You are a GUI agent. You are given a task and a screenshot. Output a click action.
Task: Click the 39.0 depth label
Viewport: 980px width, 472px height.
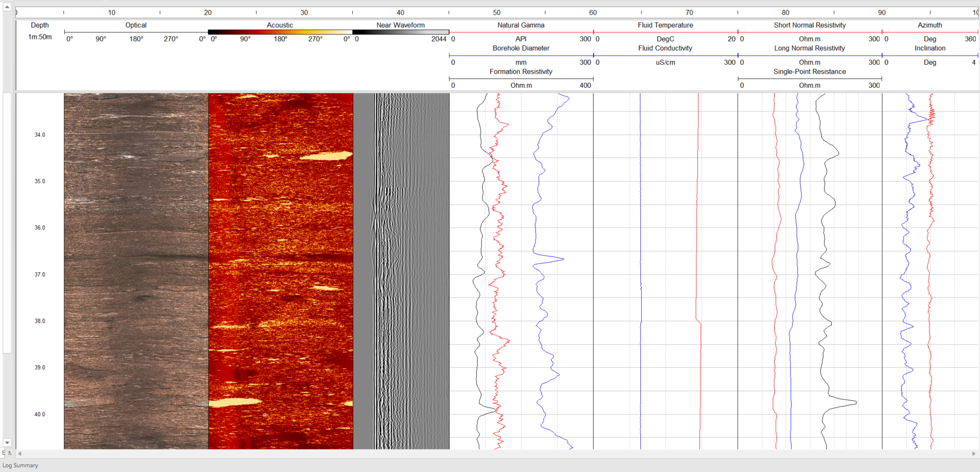click(40, 368)
